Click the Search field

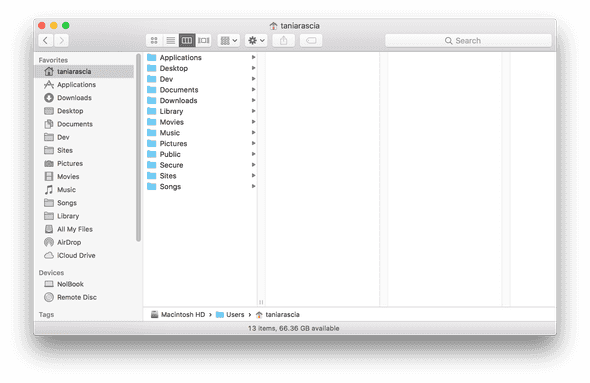[468, 40]
